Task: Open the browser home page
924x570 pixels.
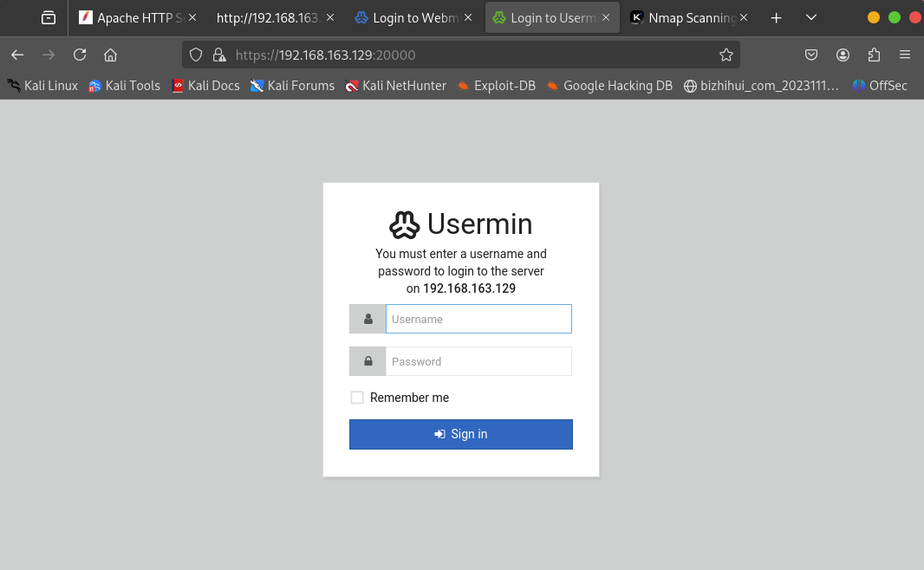Action: 110,55
